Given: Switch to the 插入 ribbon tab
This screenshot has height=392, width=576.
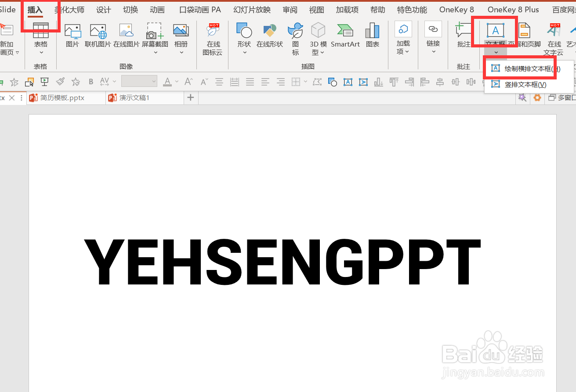Looking at the screenshot, I should coord(35,10).
